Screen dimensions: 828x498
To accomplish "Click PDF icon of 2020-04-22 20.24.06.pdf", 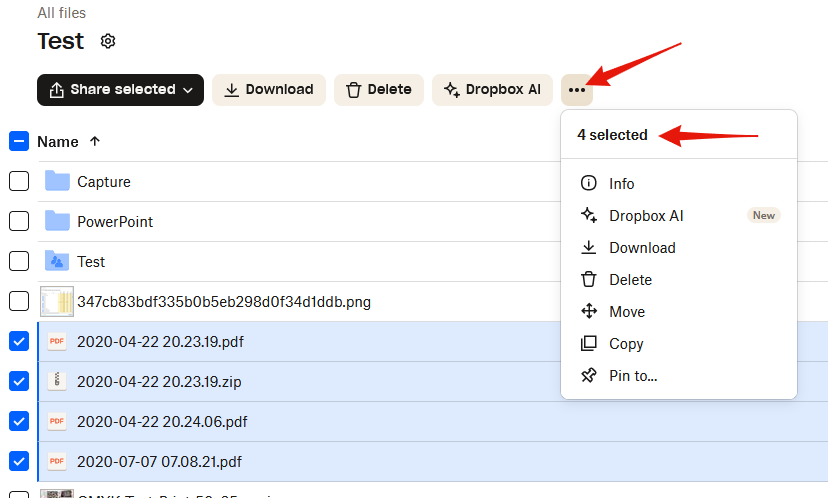I will 57,421.
